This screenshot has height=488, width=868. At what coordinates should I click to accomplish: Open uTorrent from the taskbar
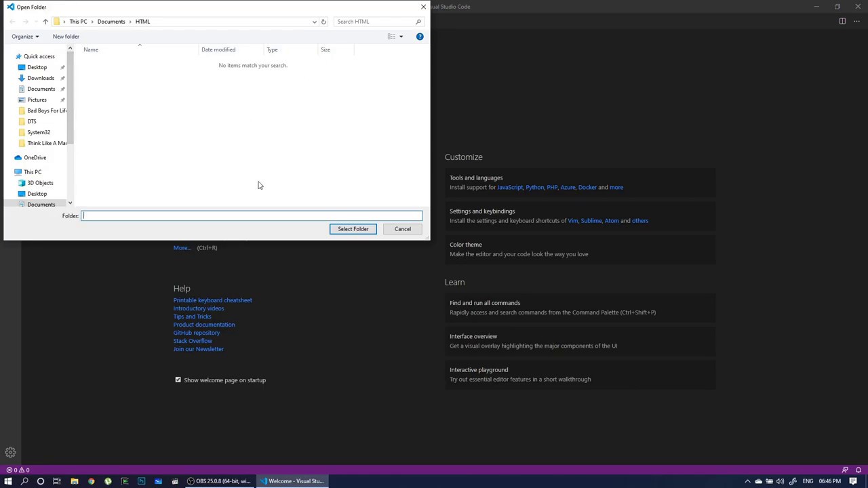pos(108,481)
